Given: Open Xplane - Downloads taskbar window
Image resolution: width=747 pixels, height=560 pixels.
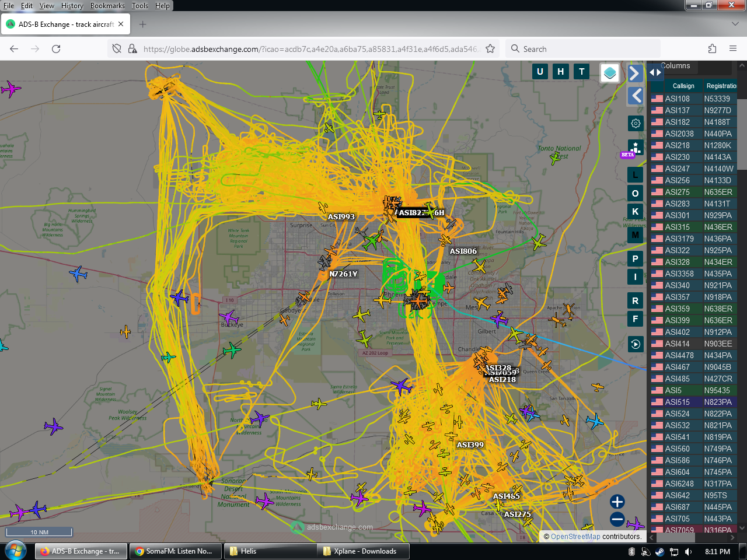Looking at the screenshot, I should point(364,551).
